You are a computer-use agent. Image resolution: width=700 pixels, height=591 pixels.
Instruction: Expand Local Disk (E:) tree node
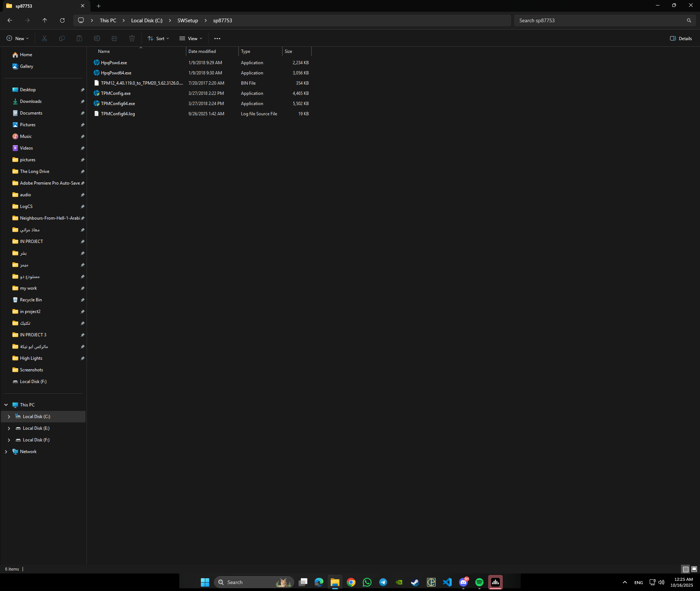[9, 428]
